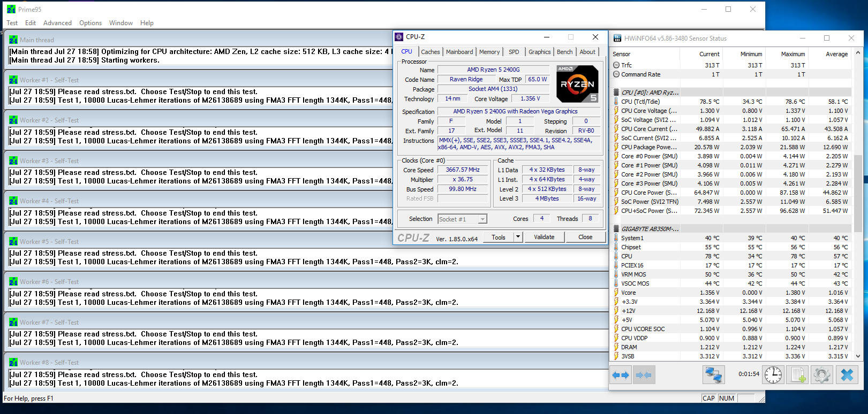868x414 pixels.
Task: Click thermometer icon beside VRM MOS row
Action: [616, 274]
